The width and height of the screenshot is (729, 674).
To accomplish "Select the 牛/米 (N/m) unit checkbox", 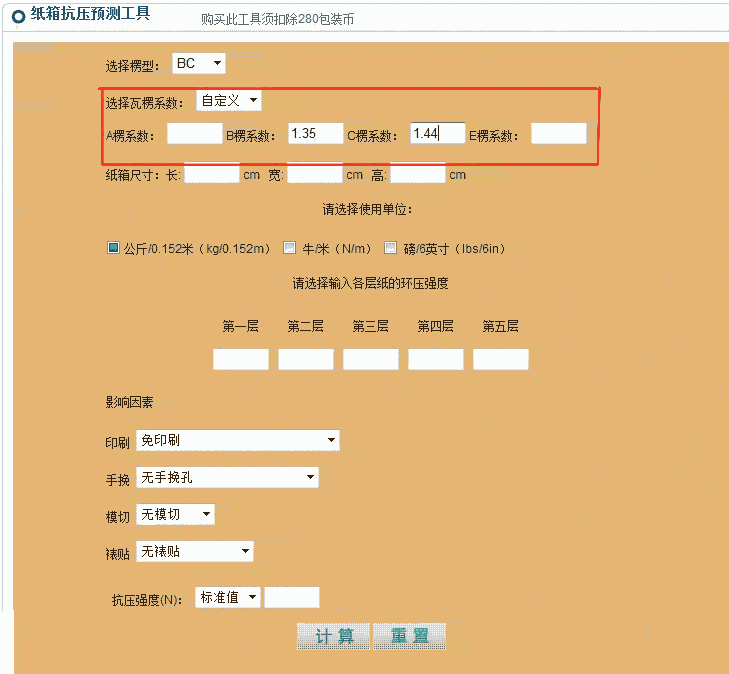I will [x=290, y=248].
